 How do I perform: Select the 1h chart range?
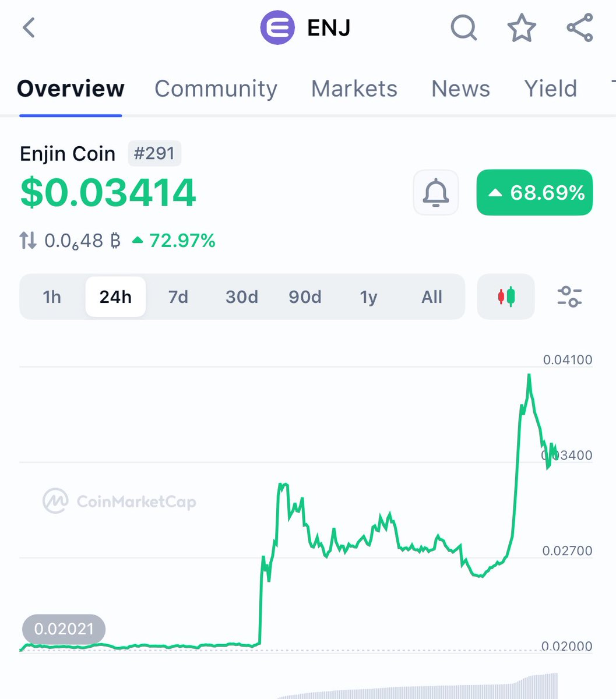pyautogui.click(x=52, y=297)
